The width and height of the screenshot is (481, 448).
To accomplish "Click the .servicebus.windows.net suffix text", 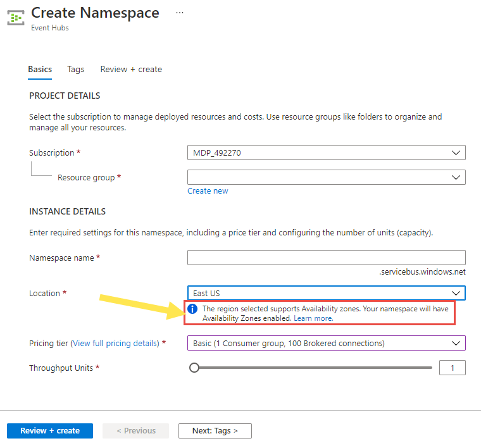I will point(422,271).
